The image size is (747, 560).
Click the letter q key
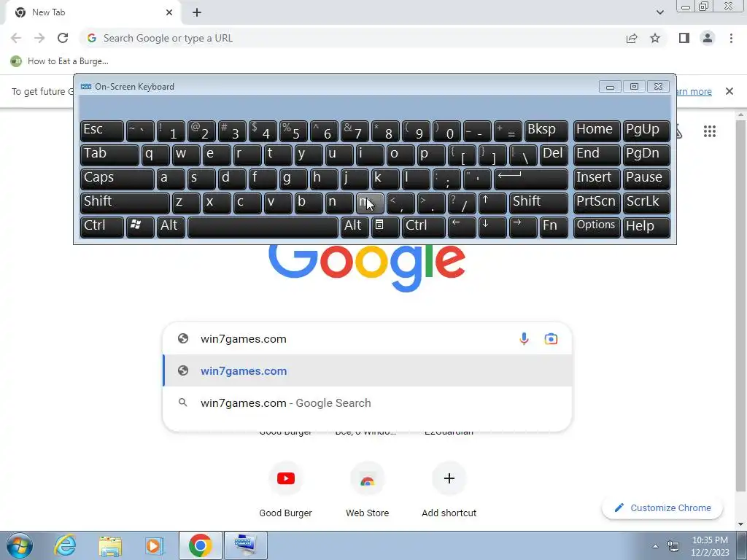click(155, 155)
